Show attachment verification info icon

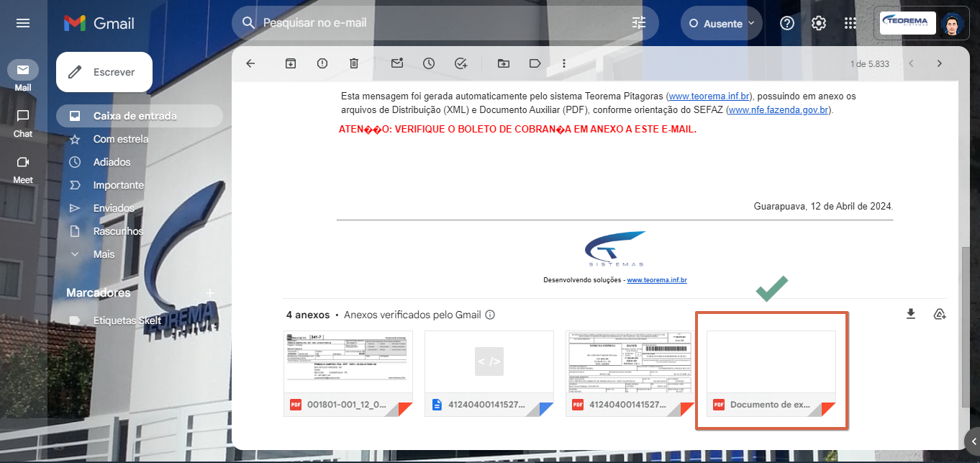click(490, 315)
